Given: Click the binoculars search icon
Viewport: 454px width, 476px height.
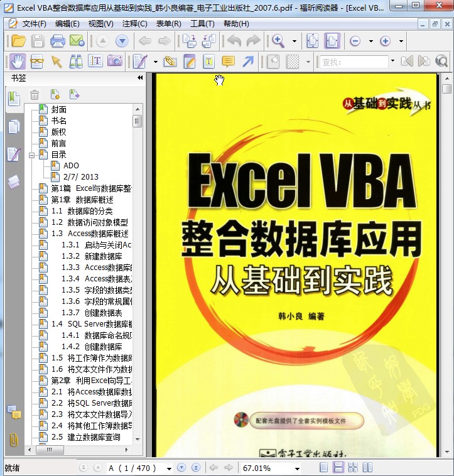Looking at the screenshot, I should tap(76, 62).
